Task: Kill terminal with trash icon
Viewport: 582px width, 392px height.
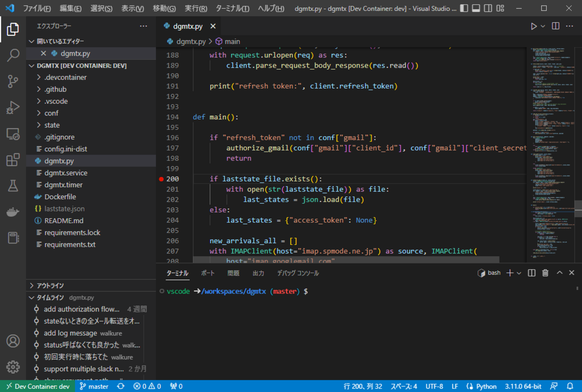Action: [x=545, y=273]
